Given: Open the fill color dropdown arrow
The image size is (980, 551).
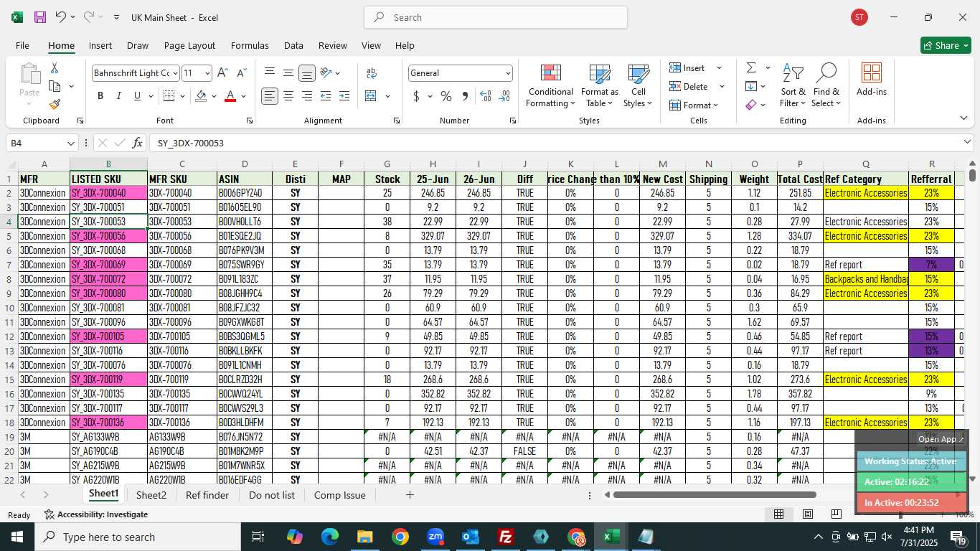Looking at the screenshot, I should click(x=214, y=96).
